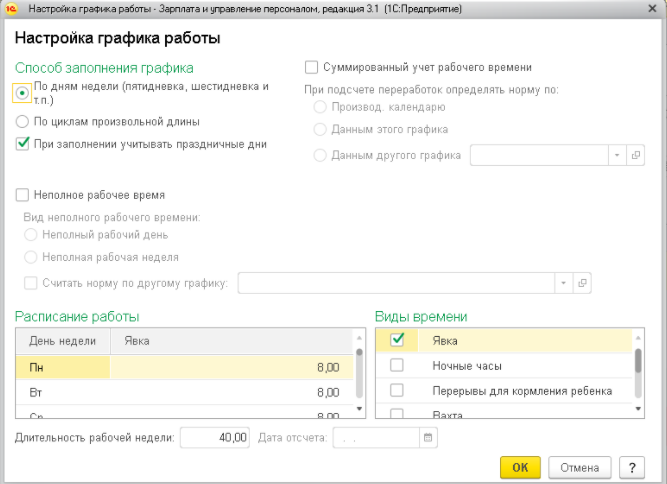
Task: Open the Дата отсчета calendar picker icon
Action: [428, 437]
